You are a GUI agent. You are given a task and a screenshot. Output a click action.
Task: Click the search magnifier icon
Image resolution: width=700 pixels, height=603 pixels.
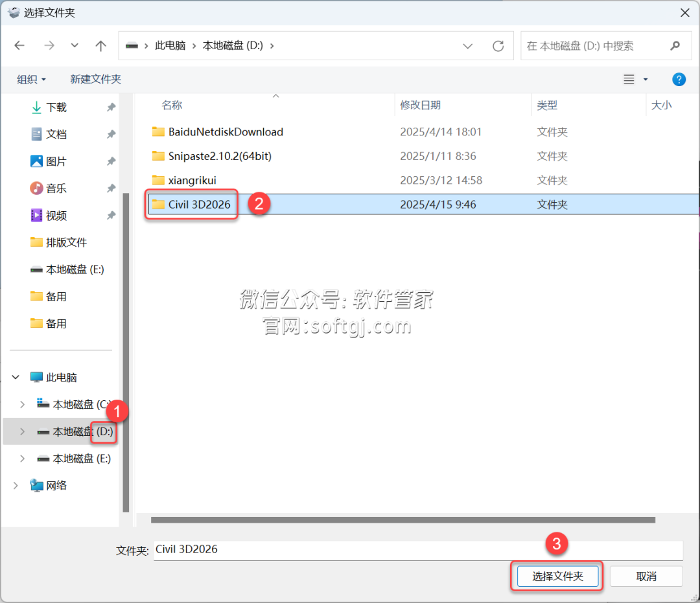[675, 45]
